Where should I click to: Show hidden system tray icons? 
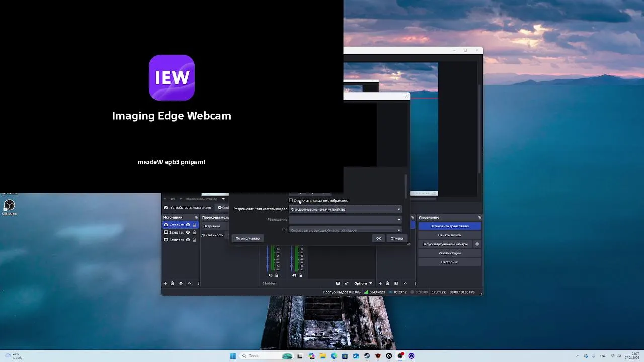[578, 356]
